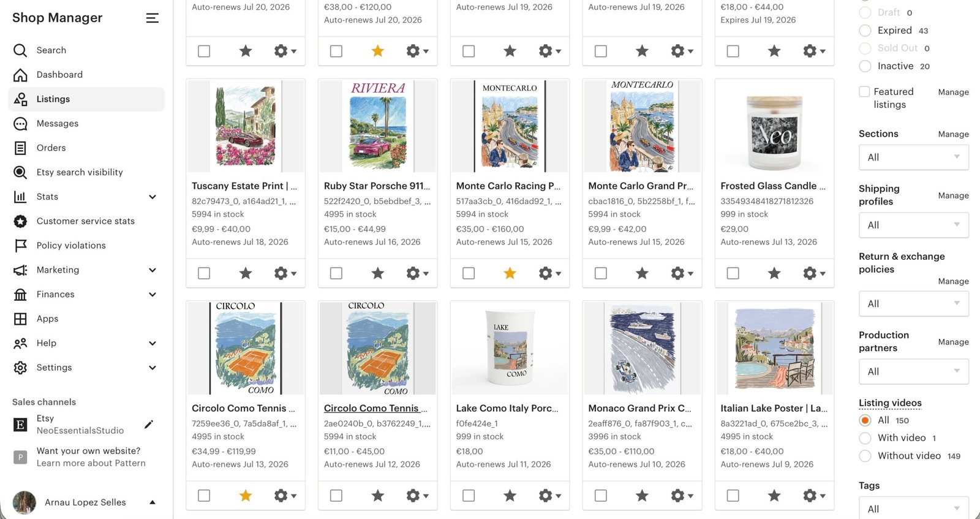
Task: Filter by Expired listing status
Action: tap(865, 31)
